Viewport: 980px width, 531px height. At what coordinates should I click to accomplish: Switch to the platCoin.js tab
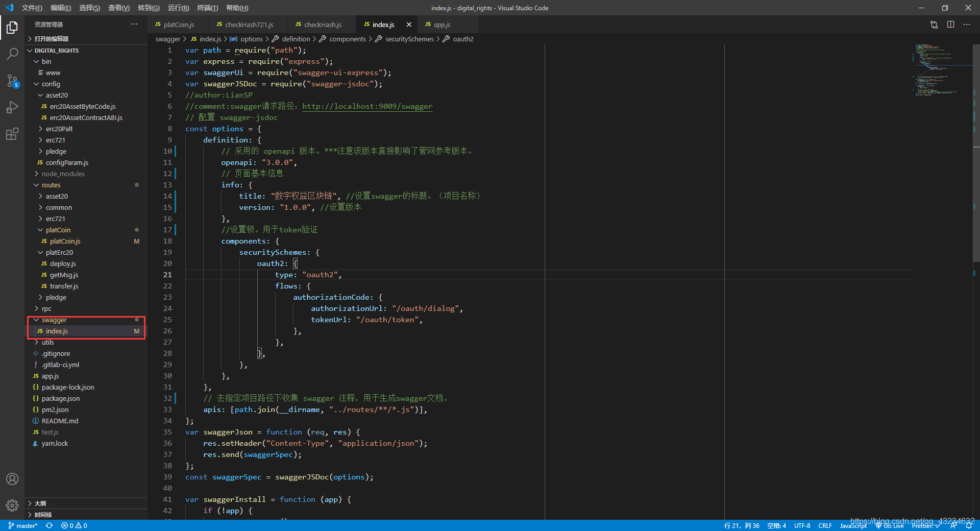click(179, 25)
